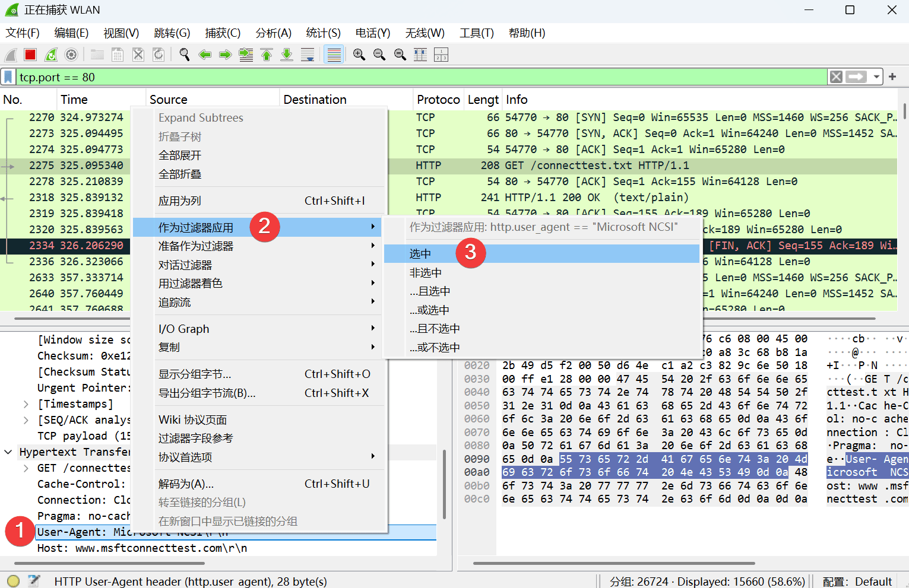Expand the Timestamps tree node
Screen dimensions: 909x588
click(x=26, y=404)
